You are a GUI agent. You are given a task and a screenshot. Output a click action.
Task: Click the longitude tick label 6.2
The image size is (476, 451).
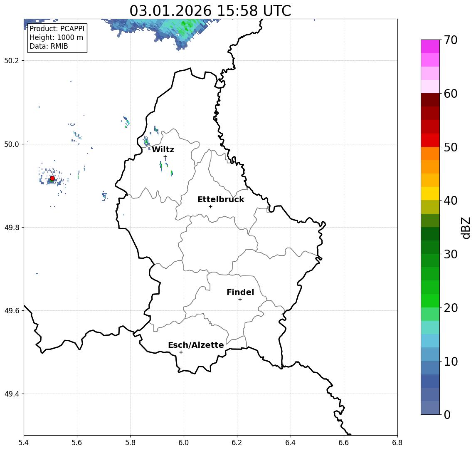click(x=237, y=443)
